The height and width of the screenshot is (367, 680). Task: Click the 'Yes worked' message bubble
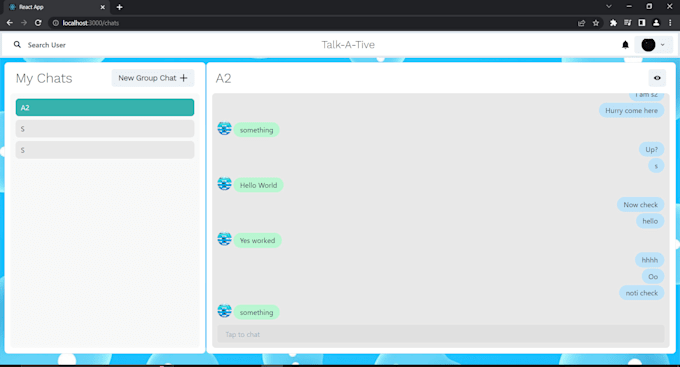258,240
